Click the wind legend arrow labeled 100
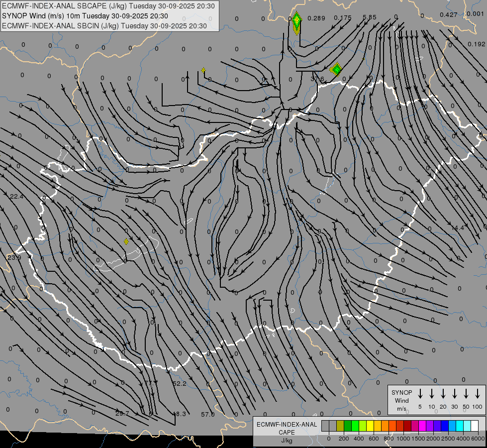 coord(478,394)
